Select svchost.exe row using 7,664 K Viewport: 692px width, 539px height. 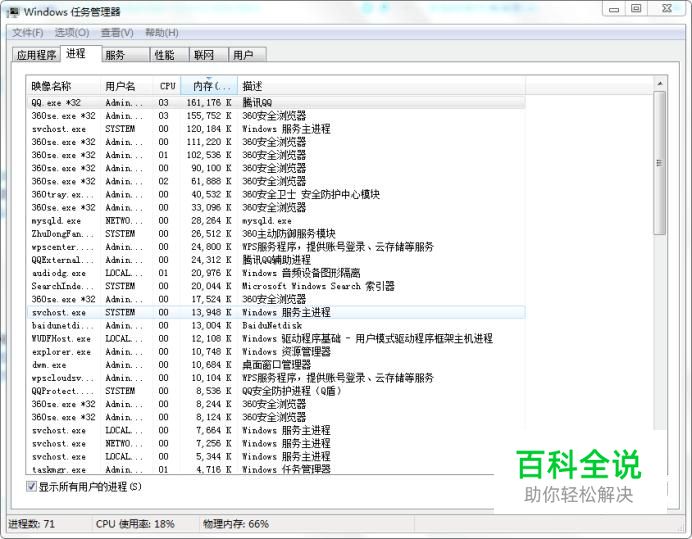276,430
